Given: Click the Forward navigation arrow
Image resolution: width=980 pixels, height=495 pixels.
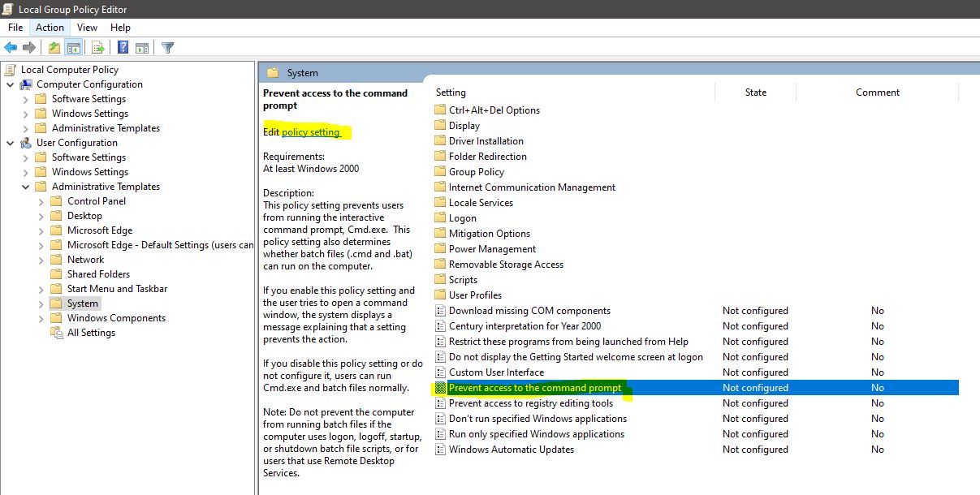Looking at the screenshot, I should (x=28, y=47).
